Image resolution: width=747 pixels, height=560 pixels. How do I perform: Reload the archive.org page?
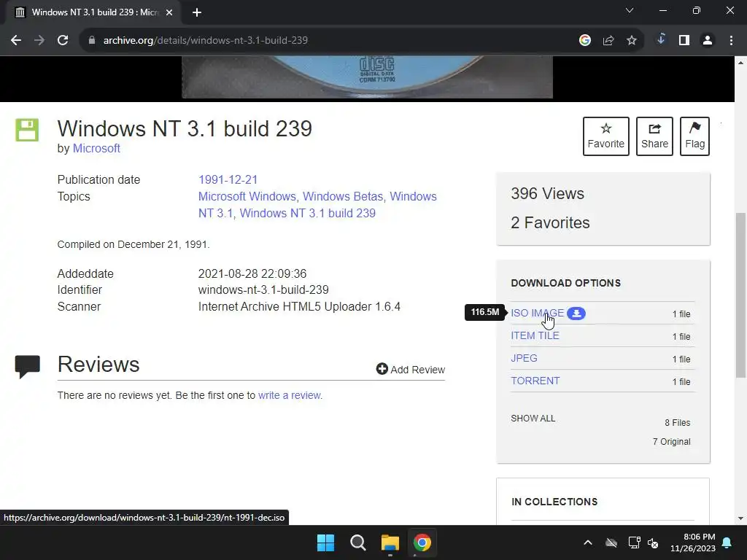pyautogui.click(x=63, y=41)
